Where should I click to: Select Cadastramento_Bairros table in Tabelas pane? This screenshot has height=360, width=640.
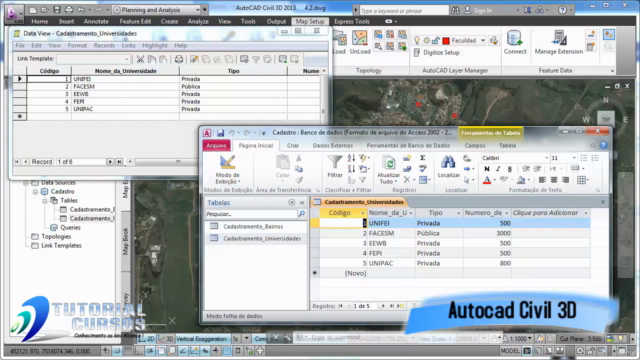tap(253, 227)
